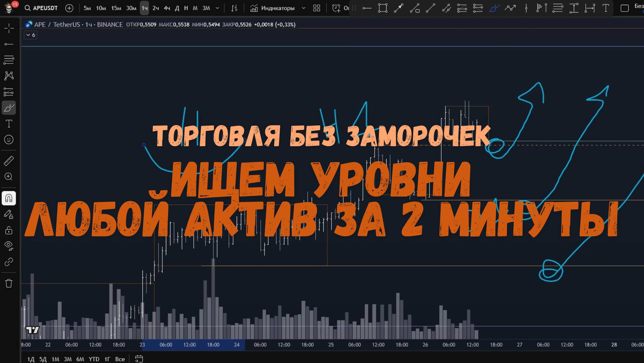Select the brush drawing tool
The height and width of the screenshot is (363, 644).
pos(9,108)
